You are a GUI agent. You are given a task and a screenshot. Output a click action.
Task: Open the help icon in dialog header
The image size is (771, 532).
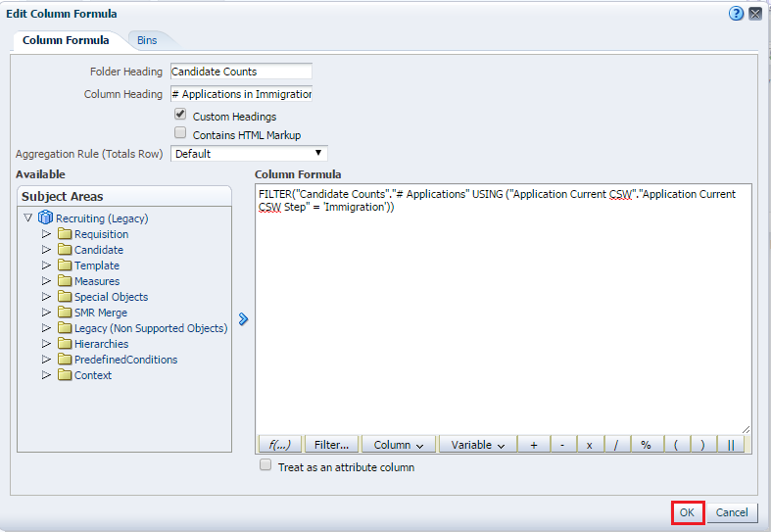[x=736, y=14]
